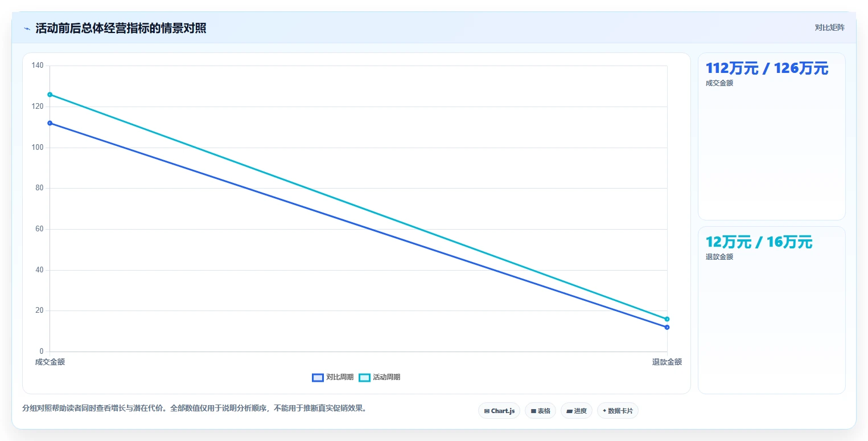Click the 表格 tag chip

[540, 411]
